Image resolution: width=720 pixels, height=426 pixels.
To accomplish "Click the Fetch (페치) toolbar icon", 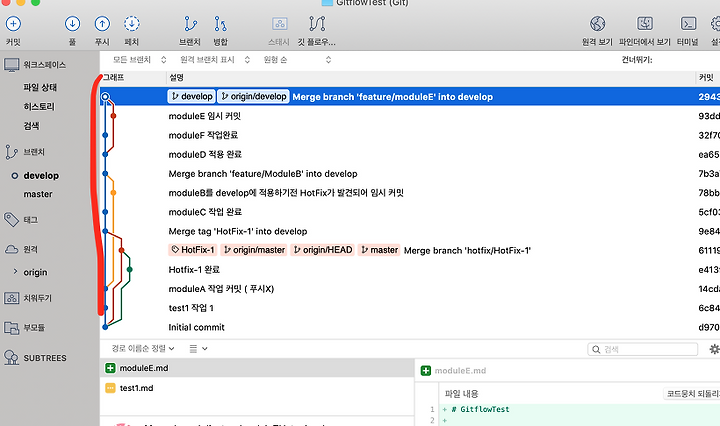I will point(131,24).
